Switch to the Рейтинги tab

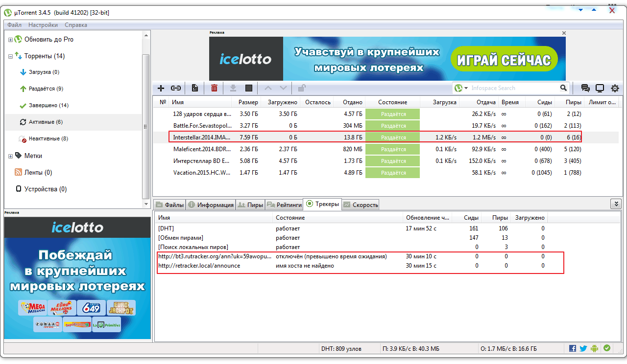[284, 205]
